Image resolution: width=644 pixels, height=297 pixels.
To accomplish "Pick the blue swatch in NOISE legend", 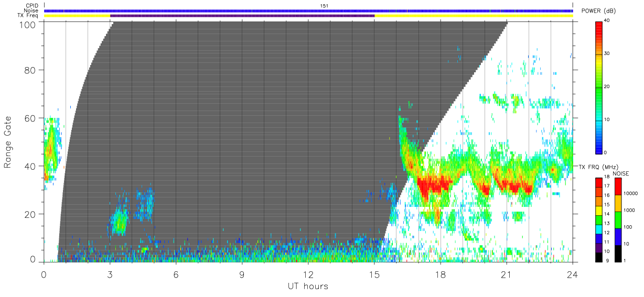I will point(618,236).
